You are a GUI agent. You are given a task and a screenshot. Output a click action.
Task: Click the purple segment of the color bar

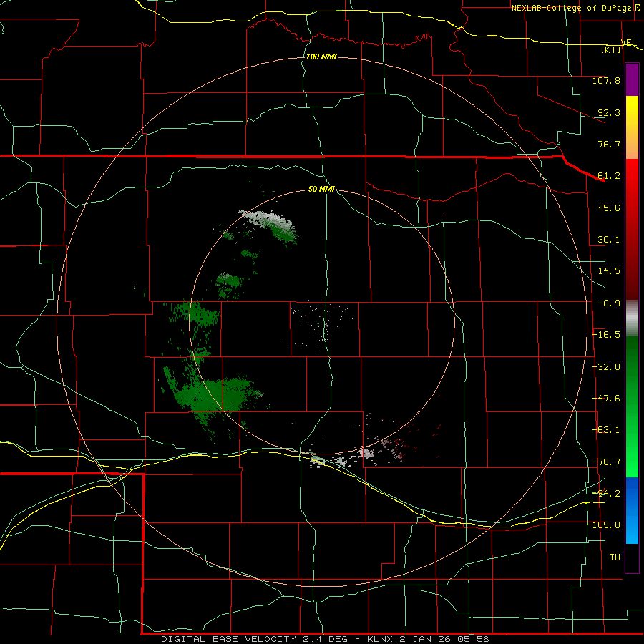click(x=632, y=79)
